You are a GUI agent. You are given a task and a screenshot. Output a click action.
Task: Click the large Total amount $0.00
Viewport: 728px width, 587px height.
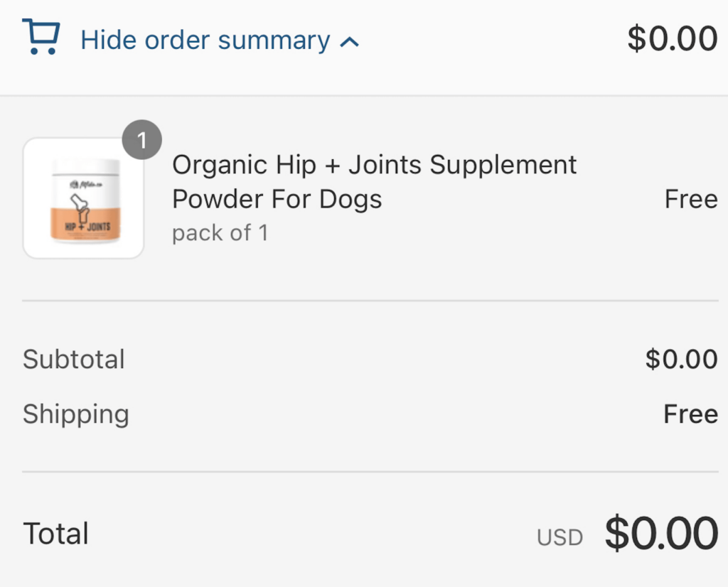661,534
